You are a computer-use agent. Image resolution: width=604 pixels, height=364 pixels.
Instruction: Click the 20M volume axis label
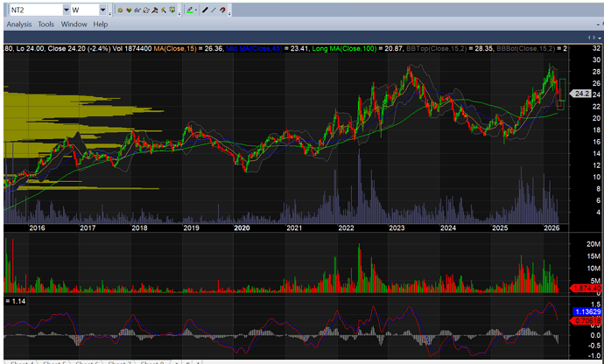pos(593,244)
